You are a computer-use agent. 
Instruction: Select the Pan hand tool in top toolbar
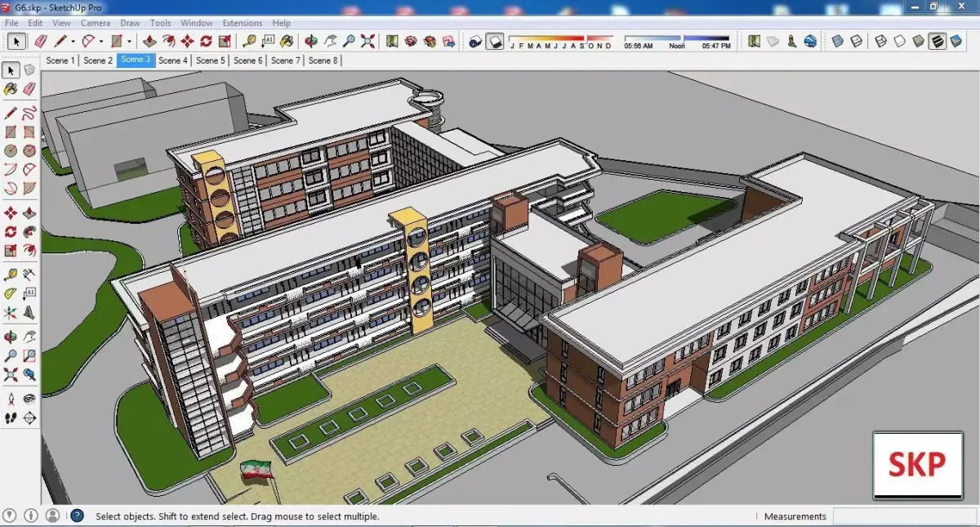(x=330, y=41)
